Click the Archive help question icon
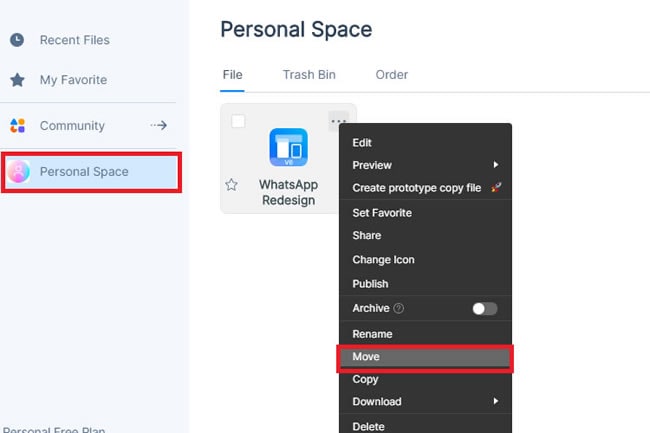The image size is (650, 433). [399, 309]
